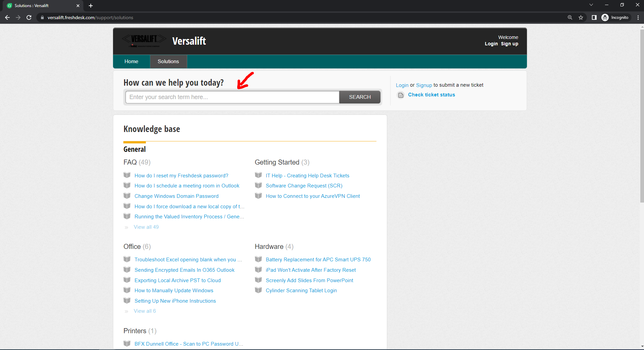Click the scrollbar down arrow
This screenshot has height=350, width=644.
(x=642, y=346)
